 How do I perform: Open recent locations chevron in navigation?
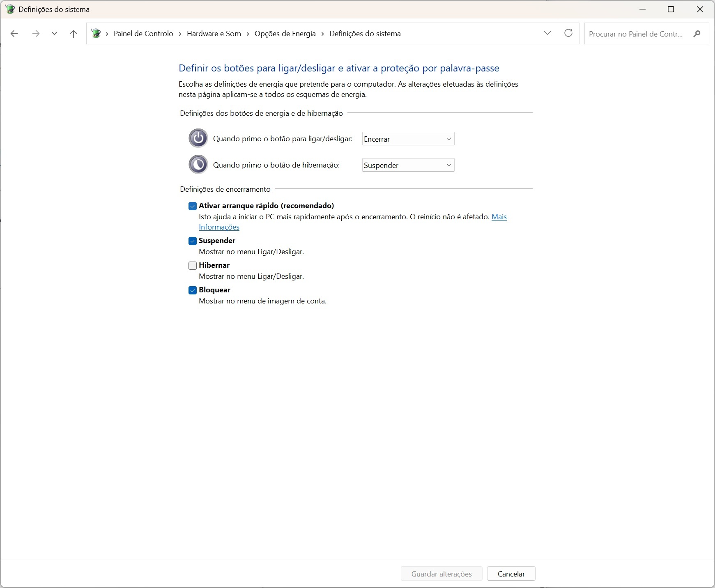[x=54, y=34]
